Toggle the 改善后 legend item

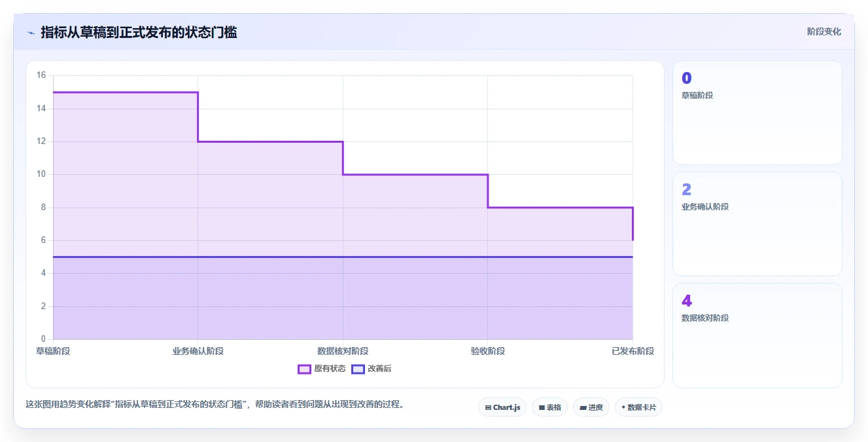(x=372, y=369)
